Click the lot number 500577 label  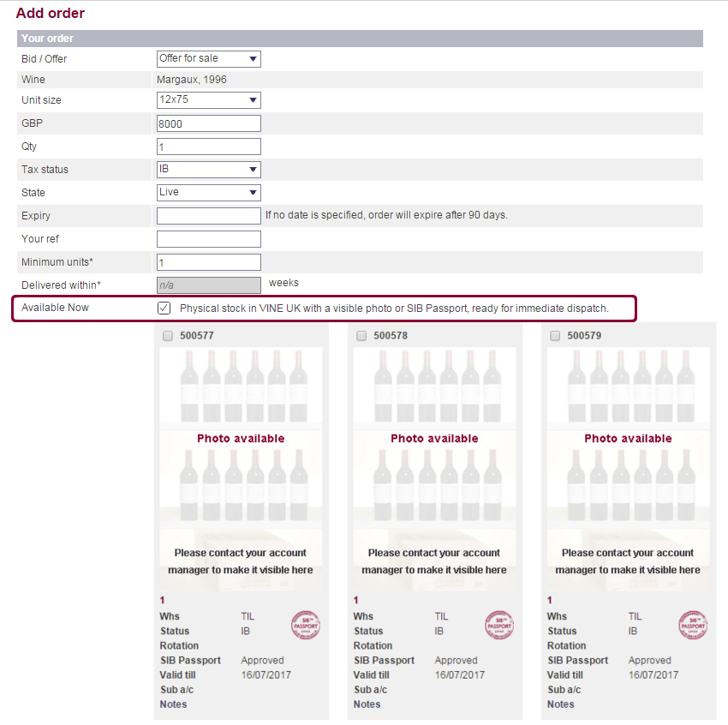point(197,336)
